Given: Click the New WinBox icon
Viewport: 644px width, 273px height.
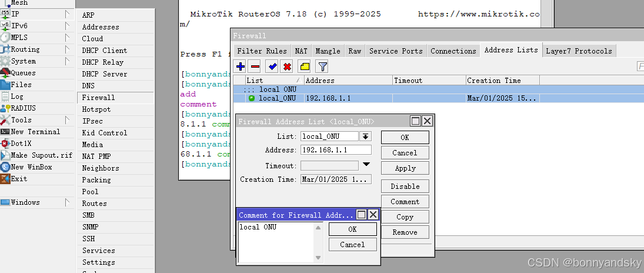Looking at the screenshot, I should [5, 167].
